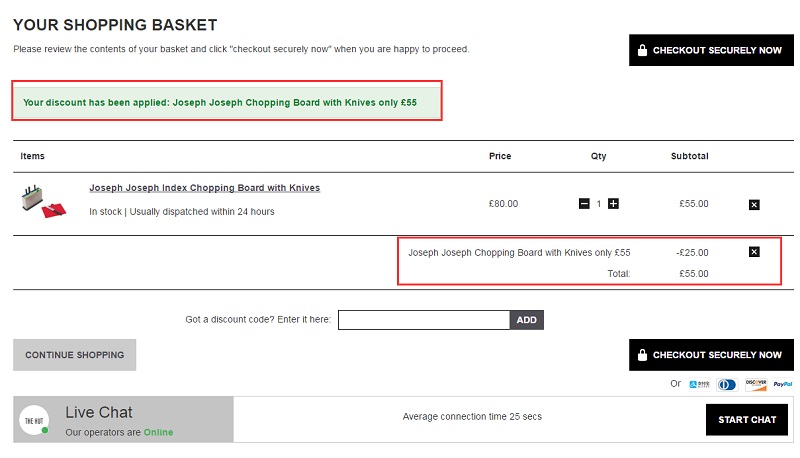This screenshot has height=458, width=800.
Task: Click ADD to apply discount code
Action: pyautogui.click(x=527, y=320)
